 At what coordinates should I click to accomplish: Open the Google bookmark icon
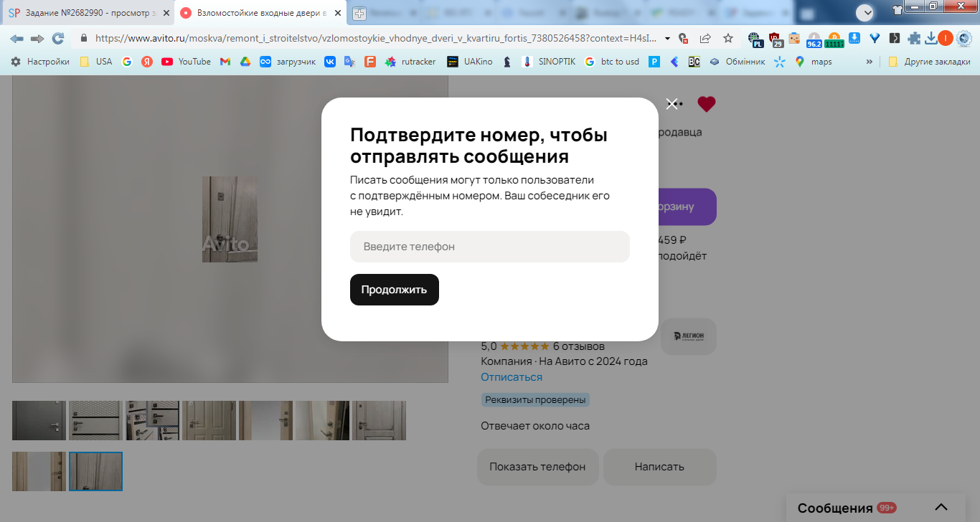pyautogui.click(x=127, y=62)
